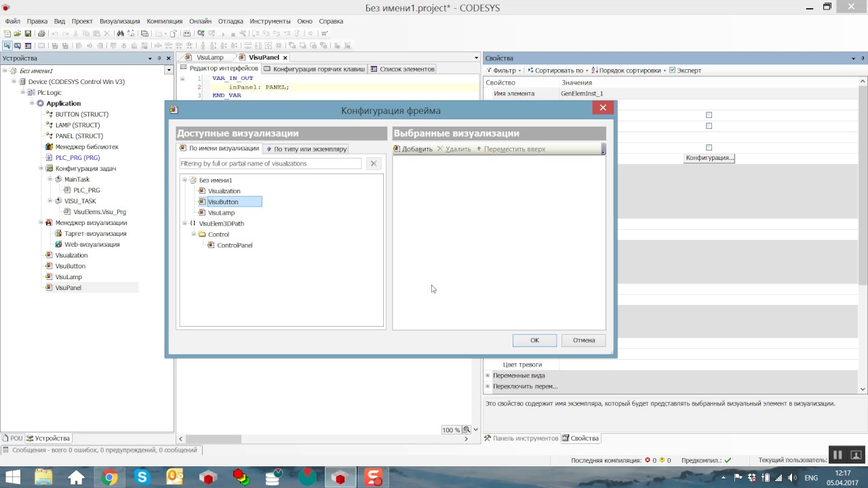Open Find using the binoculars icon
The width and height of the screenshot is (868, 488).
click(x=121, y=33)
